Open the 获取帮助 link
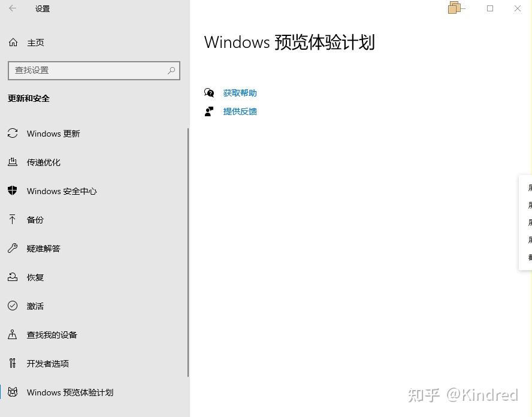 tap(240, 93)
